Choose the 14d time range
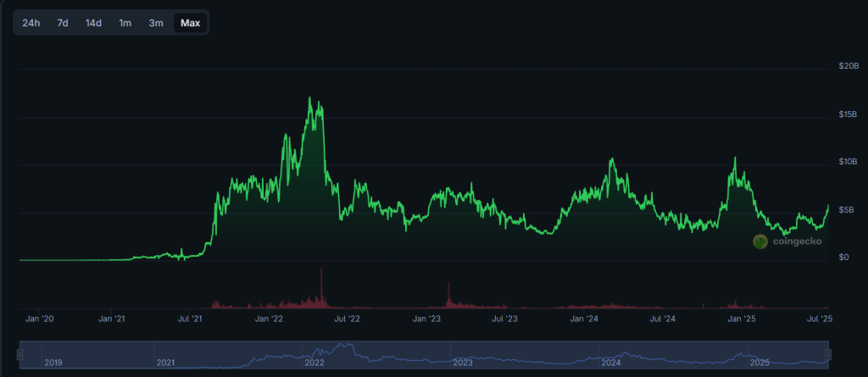 point(93,23)
